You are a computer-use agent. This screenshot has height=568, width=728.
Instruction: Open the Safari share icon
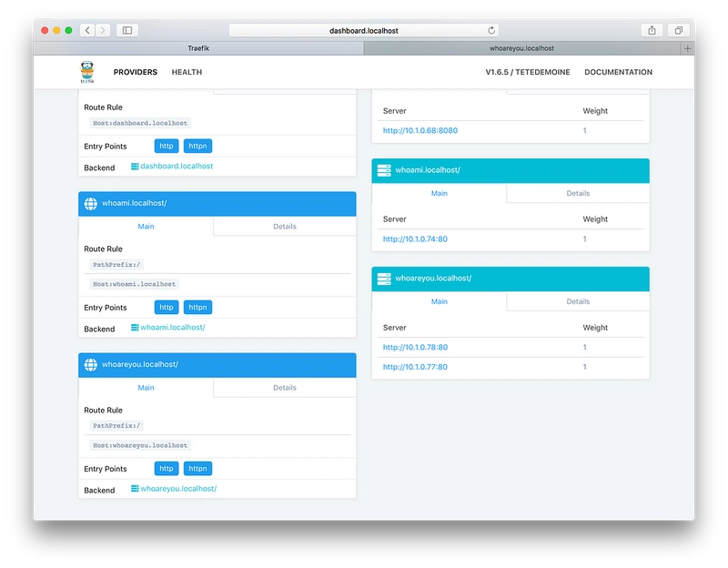652,30
